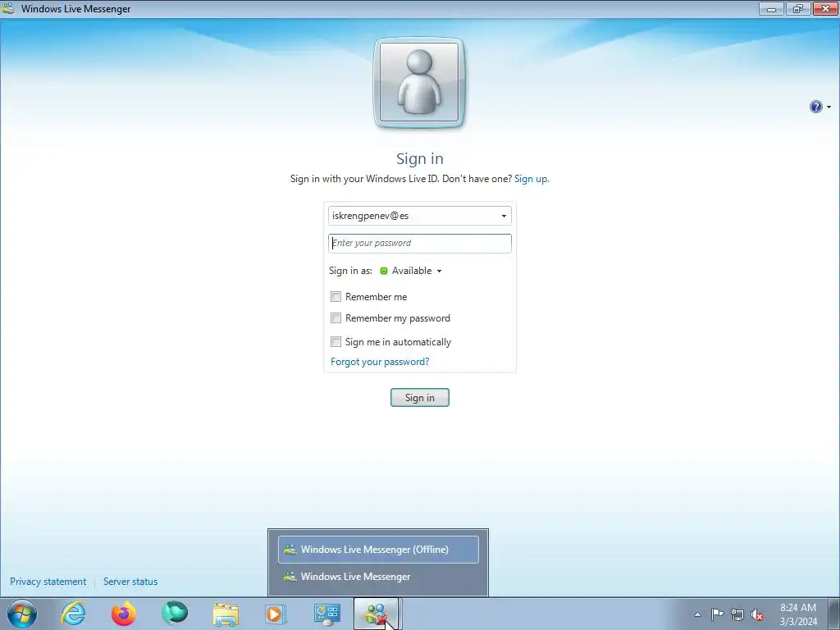Click the network status tray icon
This screenshot has height=630, width=840.
point(737,614)
